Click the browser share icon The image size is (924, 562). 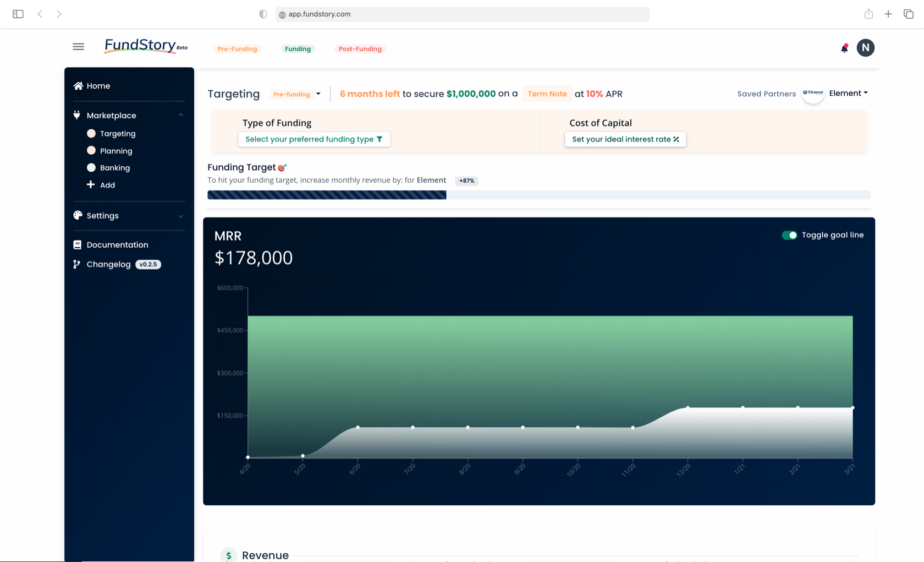[x=868, y=14]
